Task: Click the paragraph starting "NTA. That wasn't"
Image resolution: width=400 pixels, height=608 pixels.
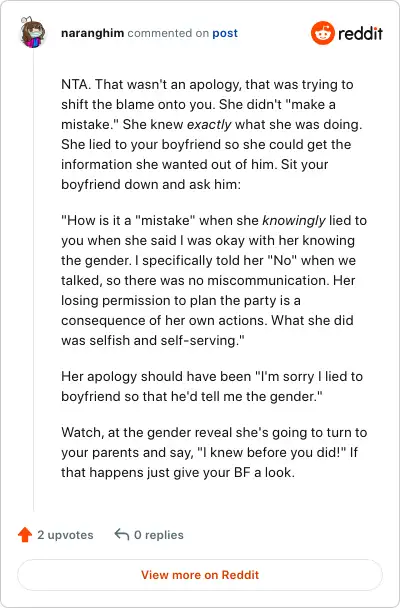Action: click(x=212, y=134)
